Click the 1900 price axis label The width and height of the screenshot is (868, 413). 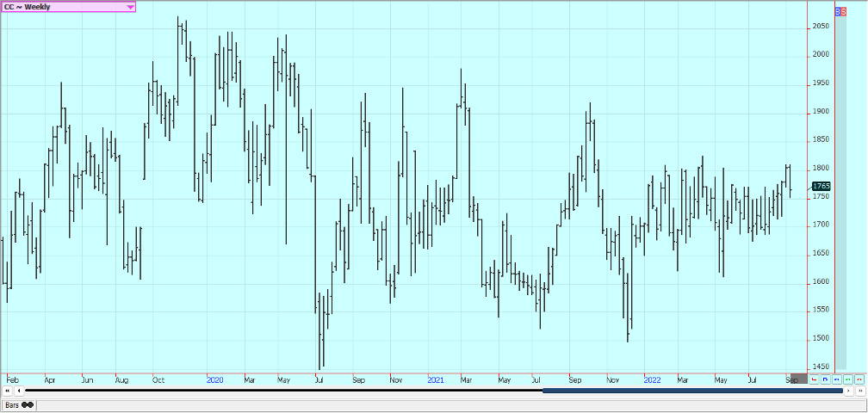pyautogui.click(x=821, y=112)
